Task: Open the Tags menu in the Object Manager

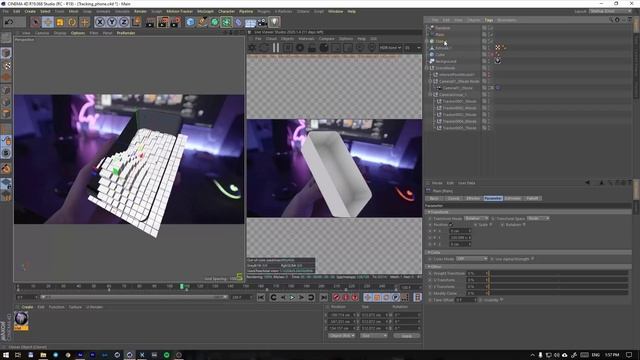Action: point(489,20)
